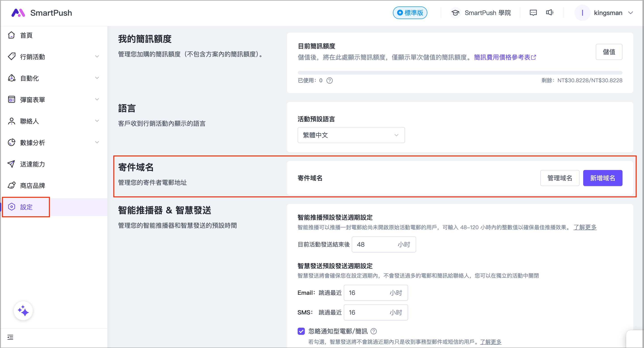Click help icon next to 已使用
Screen dimensions: 644x348
coord(330,81)
